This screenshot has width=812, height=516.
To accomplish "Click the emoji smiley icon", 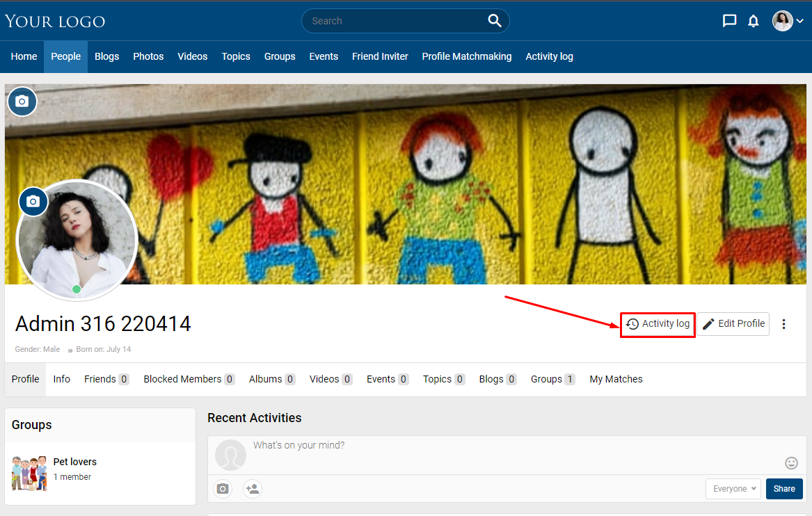I will coord(791,462).
